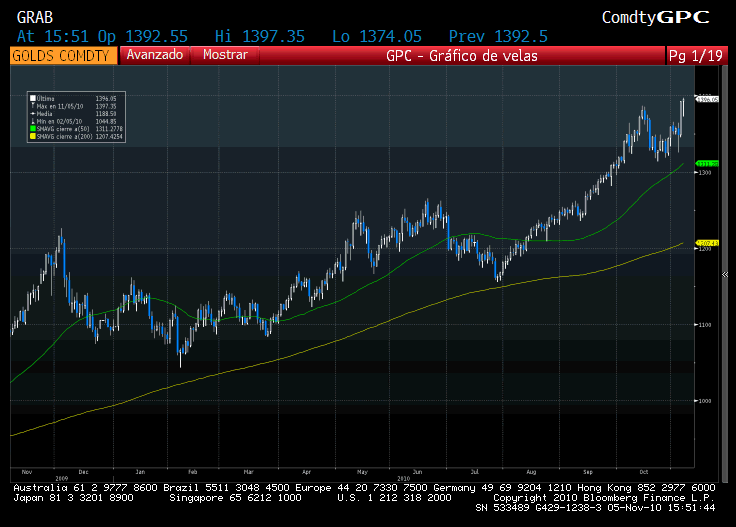This screenshot has width=736, height=527.
Task: Click the Media line marker icon
Action: tap(33, 114)
